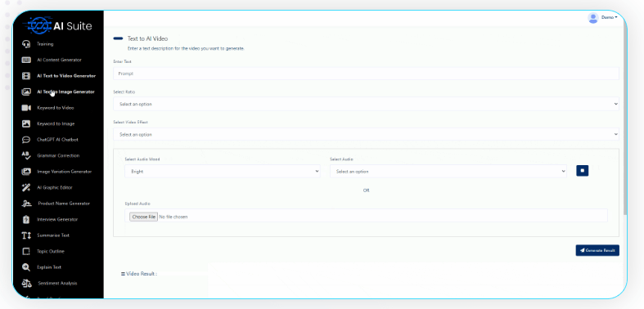Stop audio preview with the square button
Image resolution: width=644 pixels, height=309 pixels.
coord(582,171)
